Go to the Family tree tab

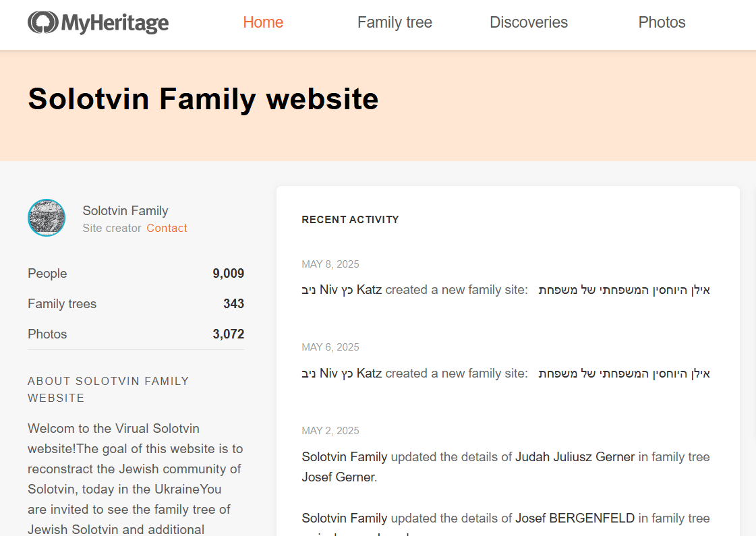coord(395,22)
